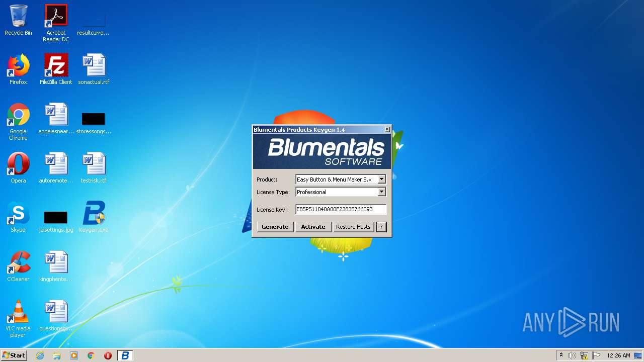The width and height of the screenshot is (644, 362).
Task: Click the question mark help button
Action: coord(381,227)
